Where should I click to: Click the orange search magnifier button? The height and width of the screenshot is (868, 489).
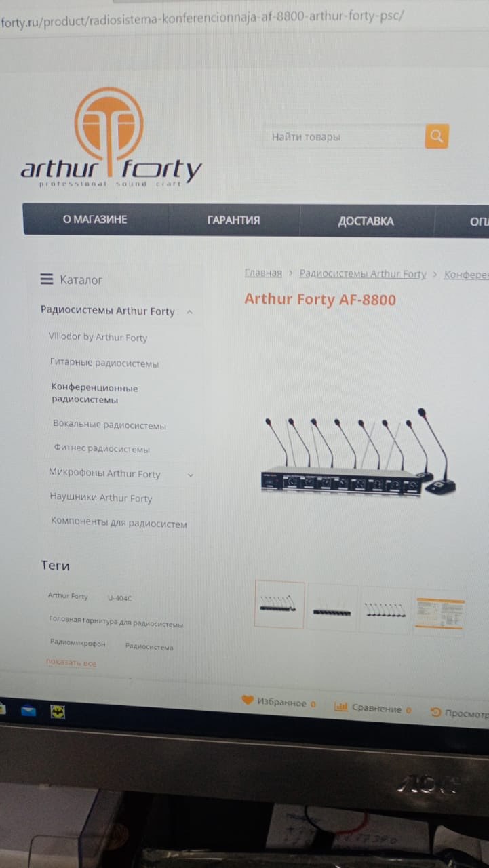437,136
